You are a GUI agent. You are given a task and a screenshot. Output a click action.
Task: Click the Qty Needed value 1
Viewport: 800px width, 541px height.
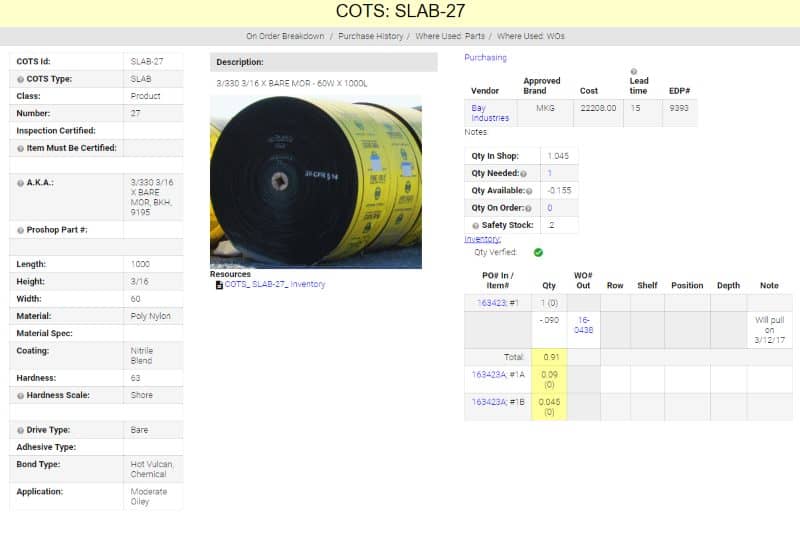click(x=549, y=174)
